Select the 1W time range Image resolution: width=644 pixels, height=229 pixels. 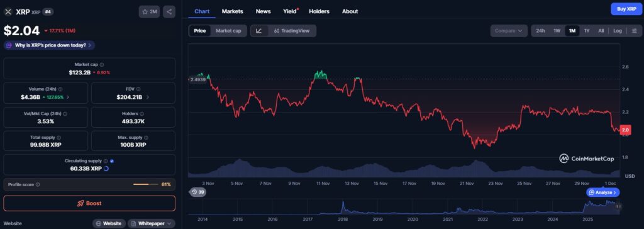557,31
